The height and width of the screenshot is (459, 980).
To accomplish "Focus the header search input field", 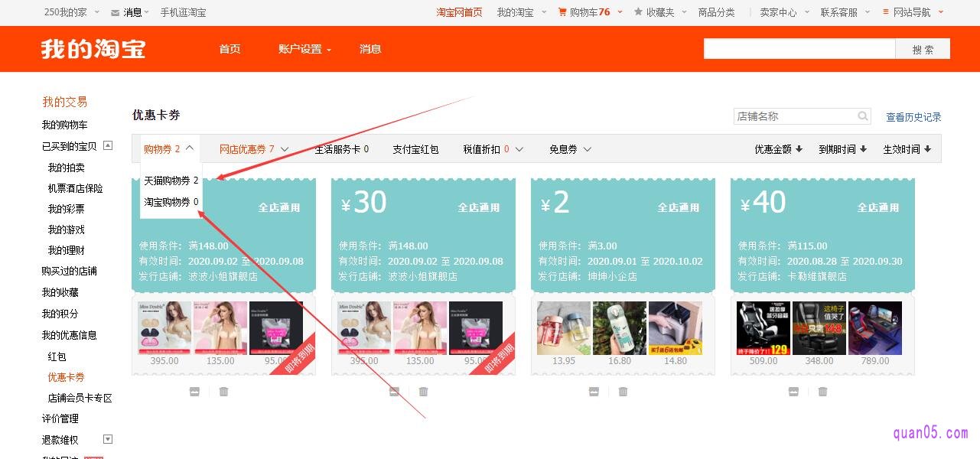I will [x=799, y=49].
